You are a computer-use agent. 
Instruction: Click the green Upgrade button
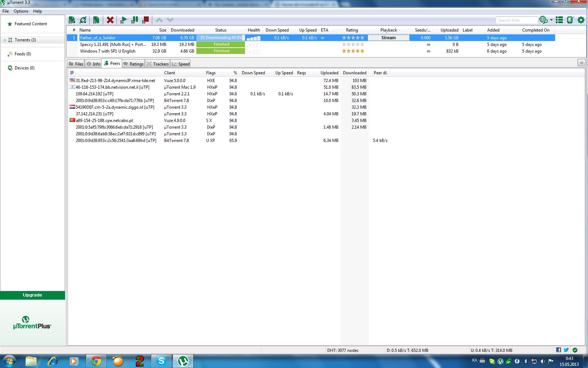33,295
